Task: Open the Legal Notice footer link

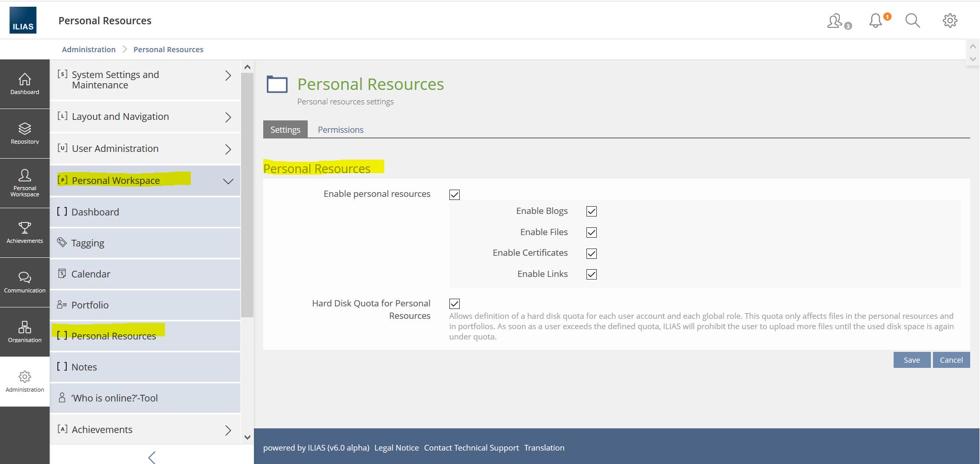Action: (x=397, y=447)
